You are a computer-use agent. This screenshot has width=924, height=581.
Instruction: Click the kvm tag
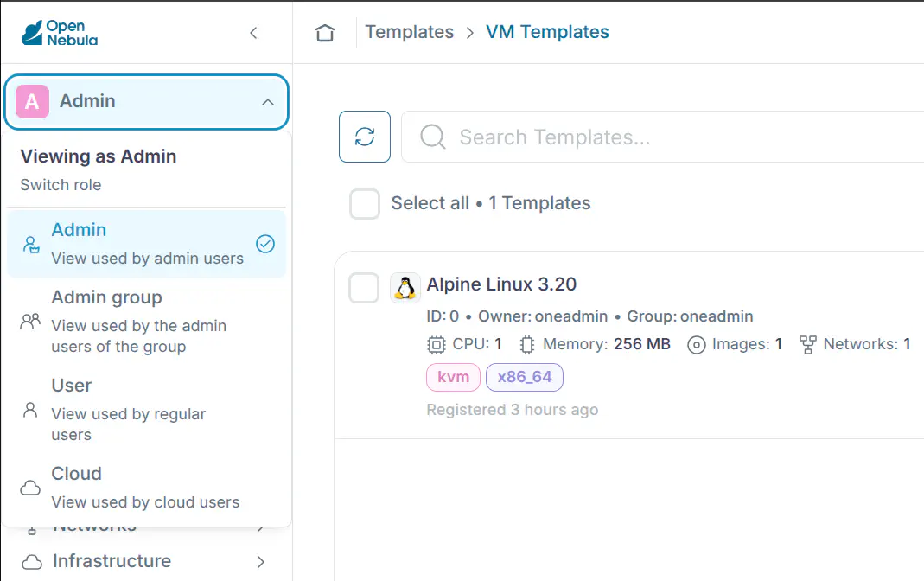(453, 377)
